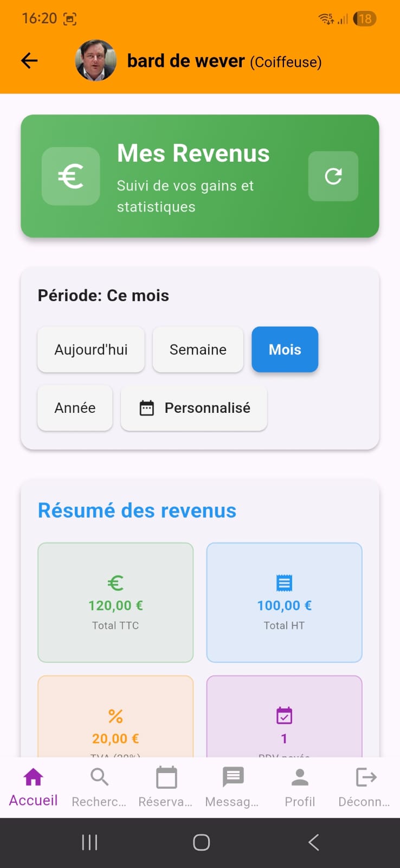
Task: Tap the orange percent TVA icon
Action: (115, 716)
